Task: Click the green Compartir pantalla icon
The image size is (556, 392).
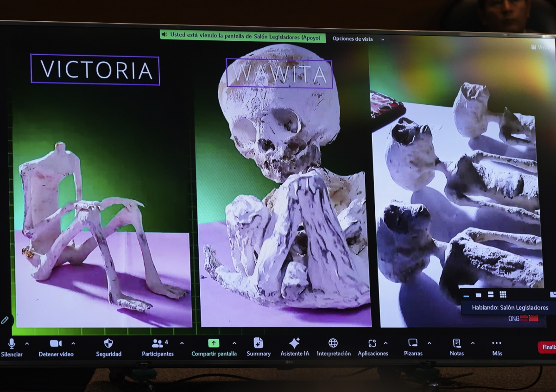Action: pyautogui.click(x=214, y=343)
